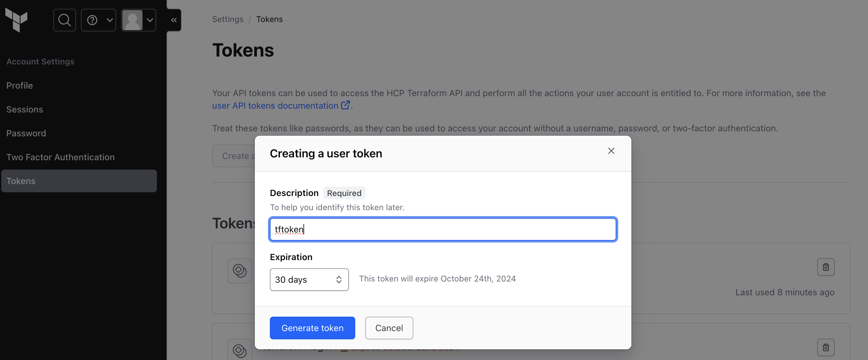
Task: Open the external link icon after documentation
Action: (345, 105)
